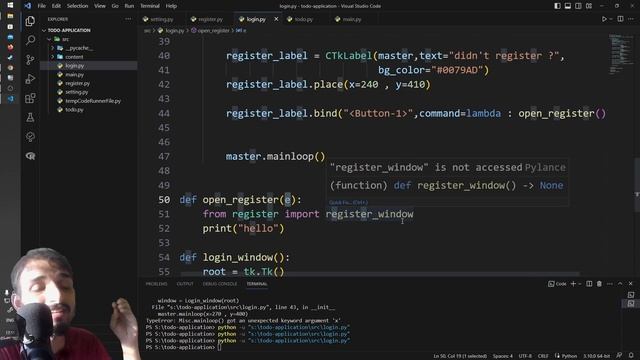Open the Debug Console panel tab
The image size is (640, 360).
[x=220, y=284]
